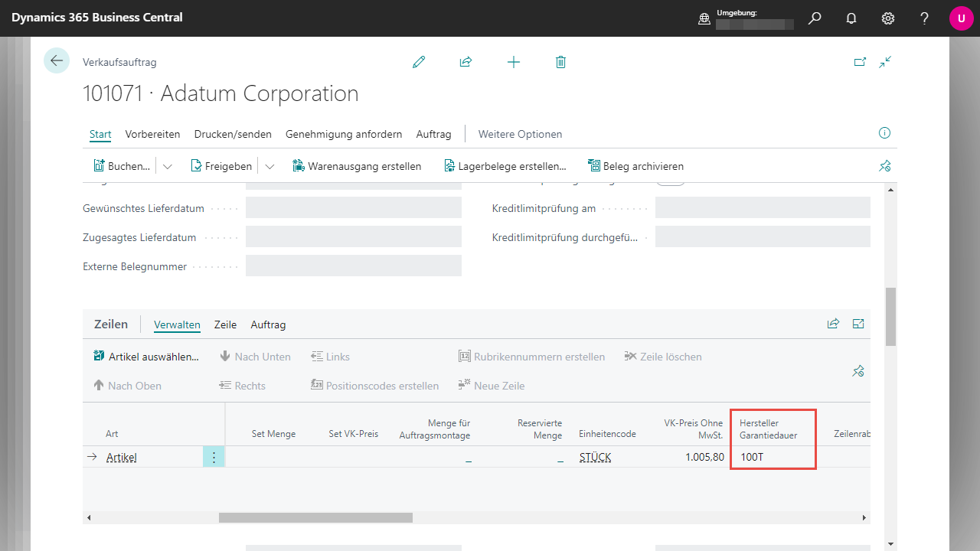The width and height of the screenshot is (980, 551).
Task: Click the trash can delete icon
Action: coord(560,62)
